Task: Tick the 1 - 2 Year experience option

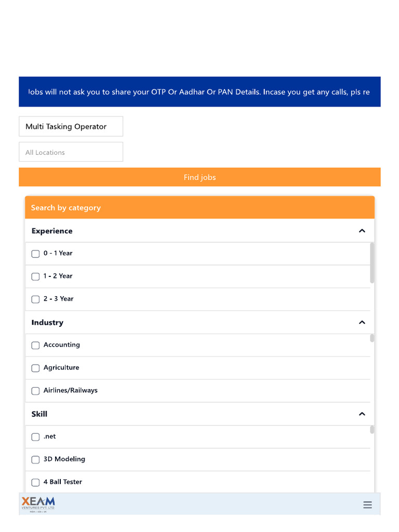Action: [35, 276]
